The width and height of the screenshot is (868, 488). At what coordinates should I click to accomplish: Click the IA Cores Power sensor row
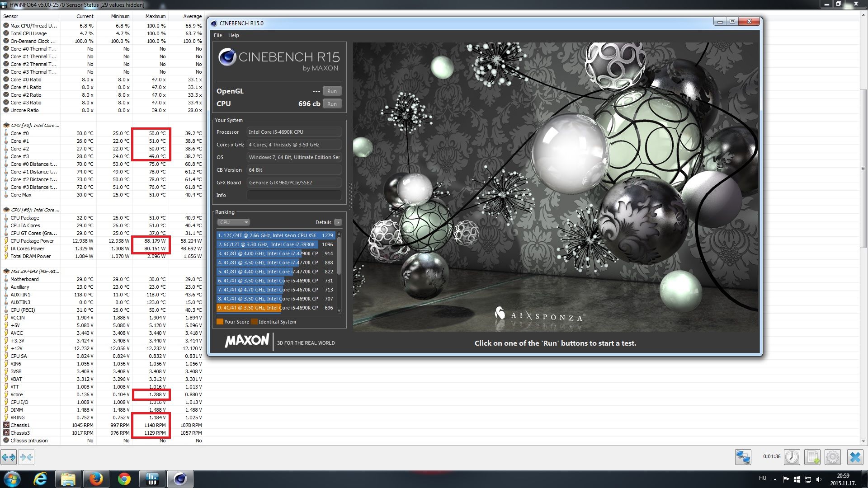(103, 249)
